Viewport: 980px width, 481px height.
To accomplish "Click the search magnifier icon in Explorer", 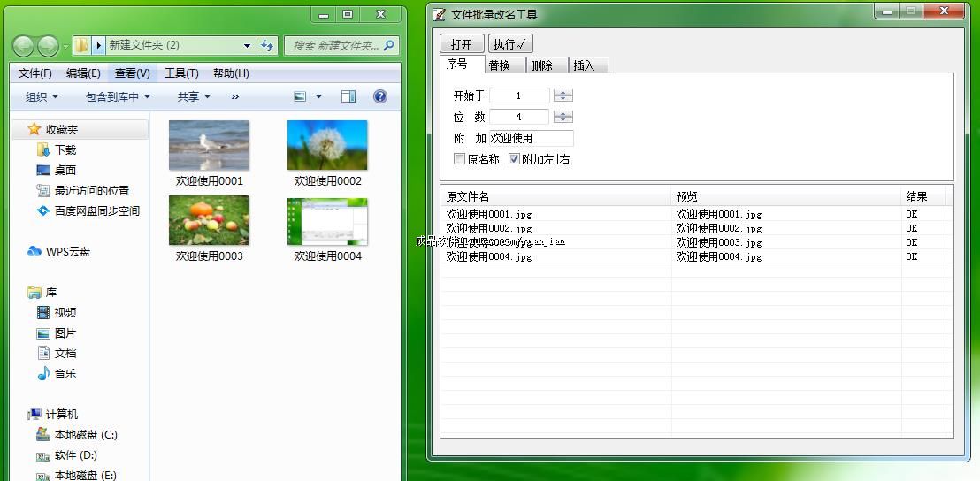I will click(389, 46).
